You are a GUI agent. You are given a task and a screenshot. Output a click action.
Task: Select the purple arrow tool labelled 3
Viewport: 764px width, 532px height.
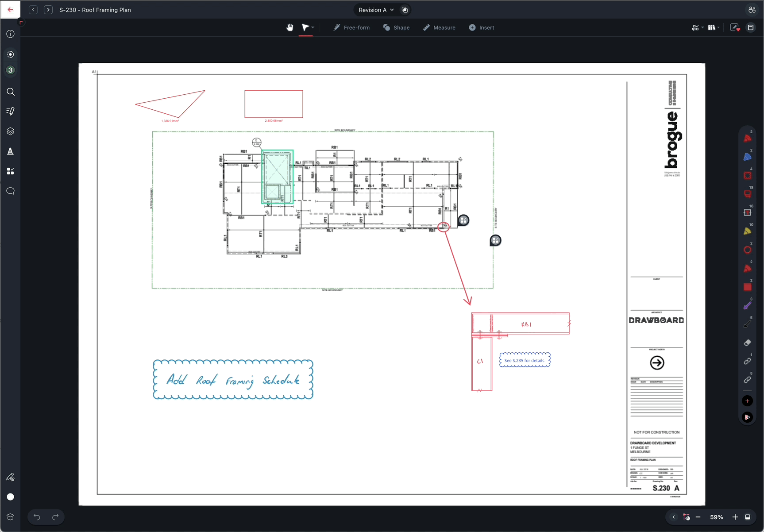pyautogui.click(x=747, y=305)
